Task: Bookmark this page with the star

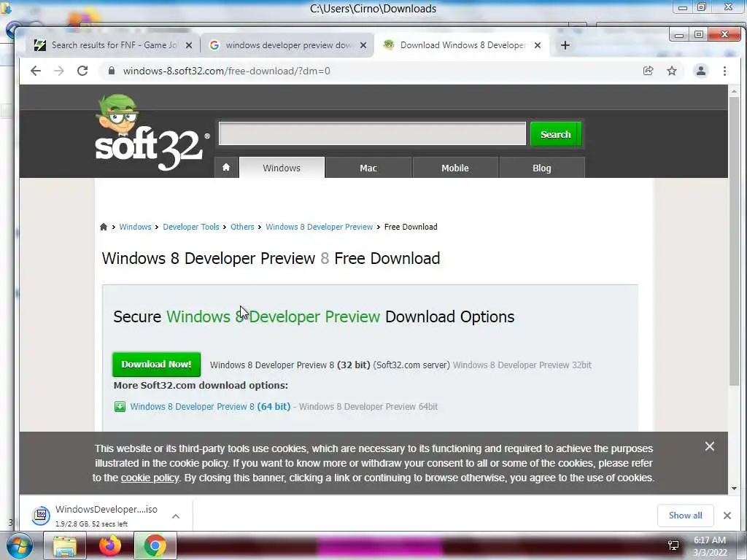Action: click(672, 71)
